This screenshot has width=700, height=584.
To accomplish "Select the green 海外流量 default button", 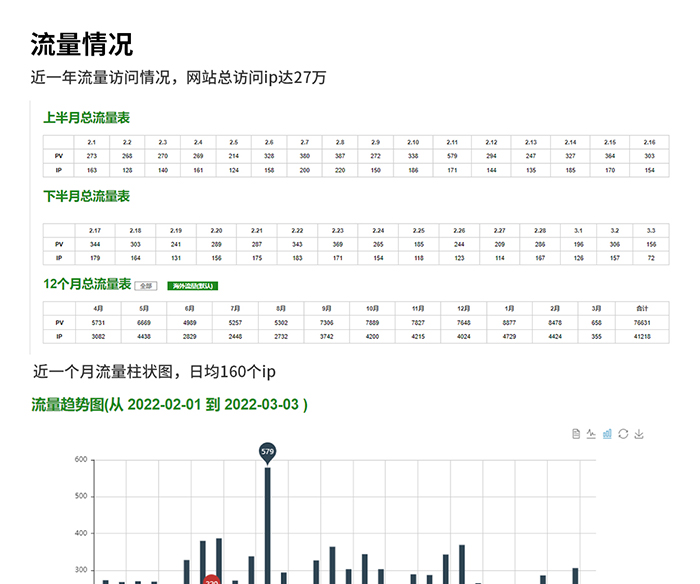I will [192, 285].
